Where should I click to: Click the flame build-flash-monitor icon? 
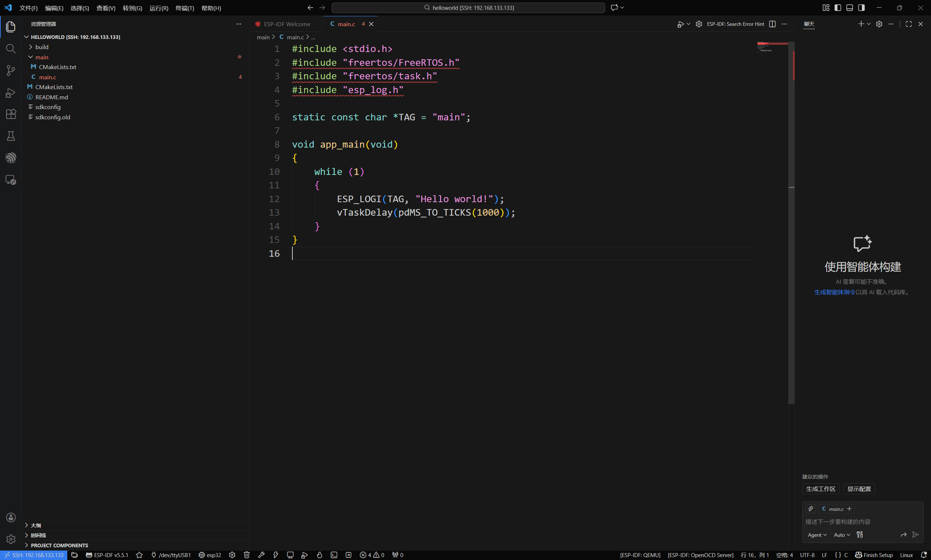point(319,555)
